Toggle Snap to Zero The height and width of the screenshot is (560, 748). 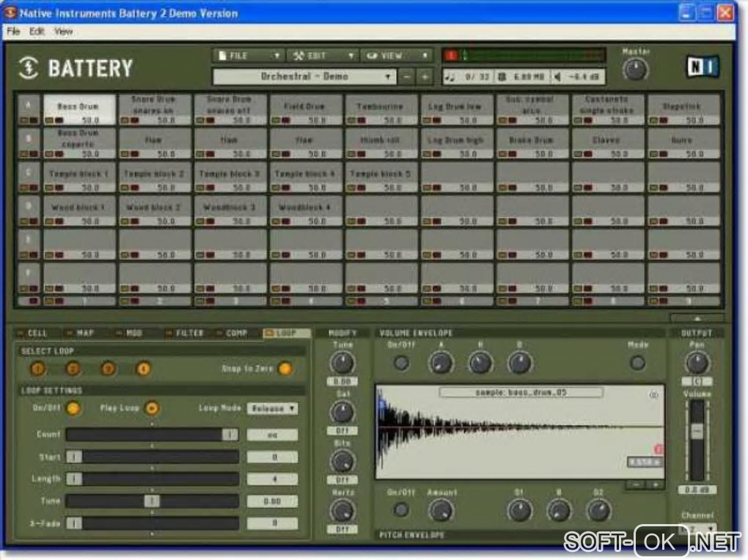[x=285, y=369]
